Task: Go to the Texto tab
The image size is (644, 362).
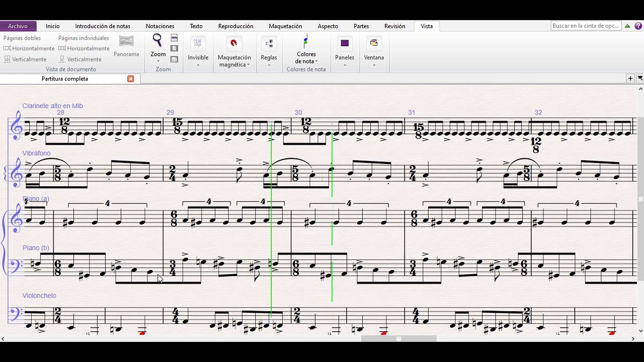Action: point(196,26)
